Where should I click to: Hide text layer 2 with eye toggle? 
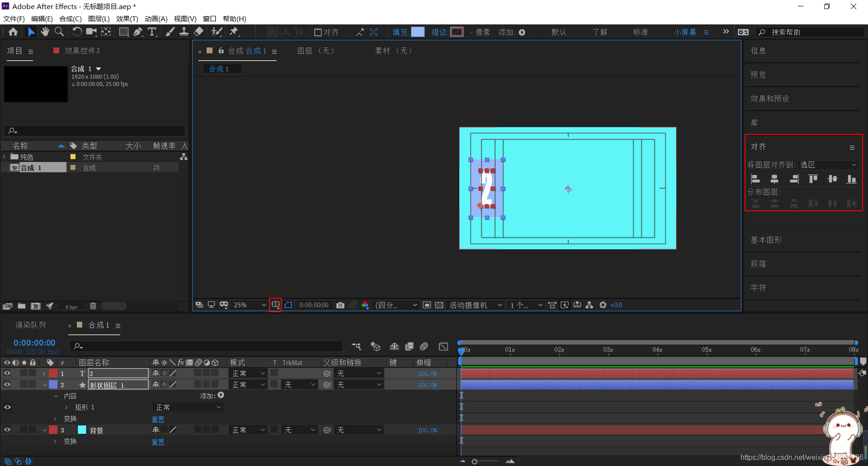click(x=7, y=373)
